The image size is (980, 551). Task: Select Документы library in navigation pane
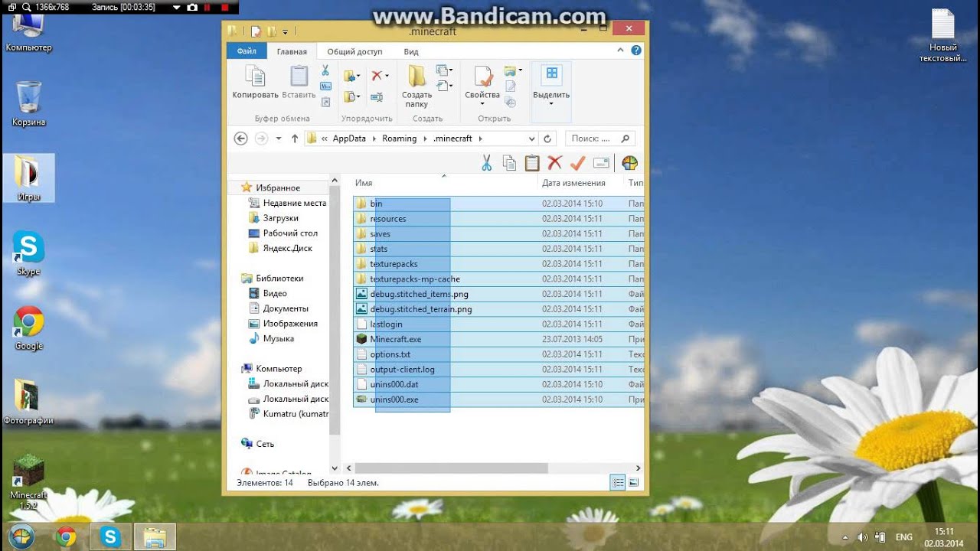(x=285, y=308)
